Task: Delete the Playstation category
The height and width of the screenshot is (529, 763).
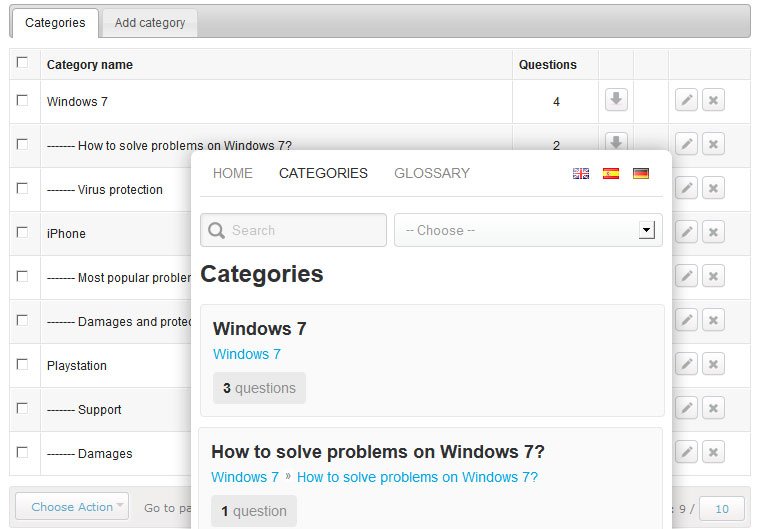Action: click(x=713, y=364)
